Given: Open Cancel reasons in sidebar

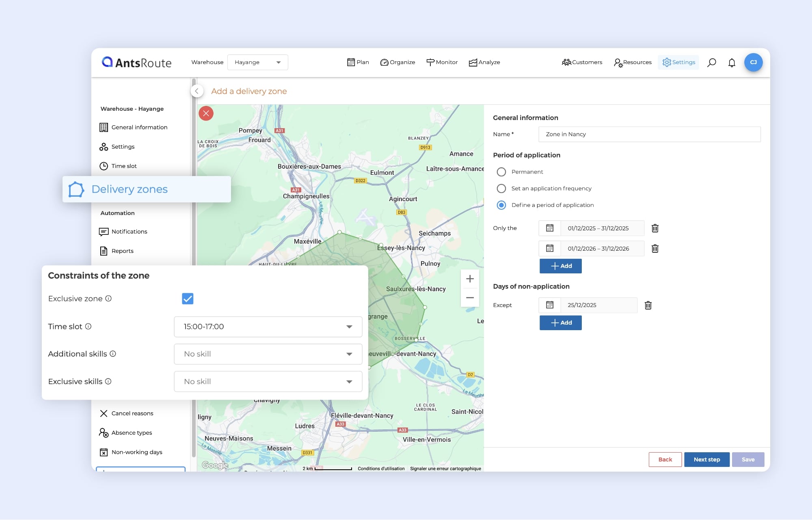Looking at the screenshot, I should click(126, 413).
